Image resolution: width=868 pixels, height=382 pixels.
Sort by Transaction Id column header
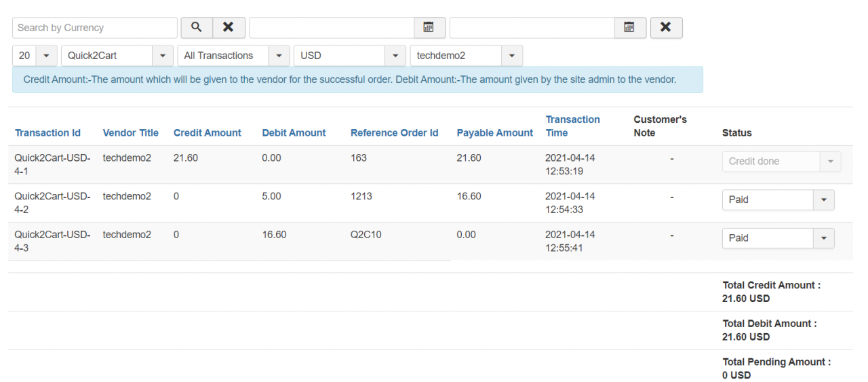click(x=47, y=133)
